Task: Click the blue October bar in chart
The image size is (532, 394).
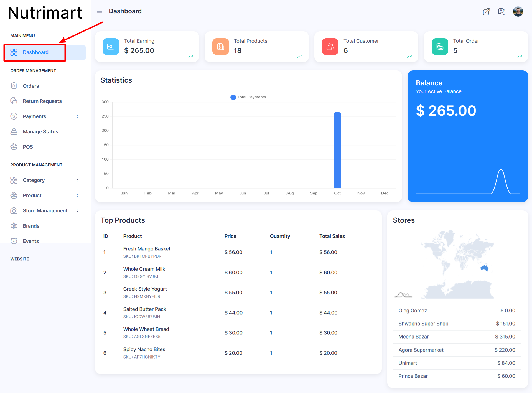Action: click(x=337, y=150)
